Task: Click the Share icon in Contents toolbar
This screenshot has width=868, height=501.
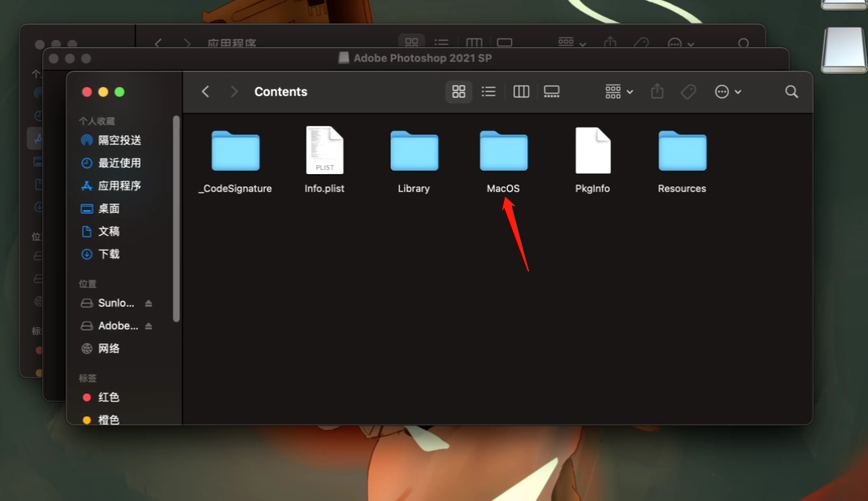Action: click(657, 91)
